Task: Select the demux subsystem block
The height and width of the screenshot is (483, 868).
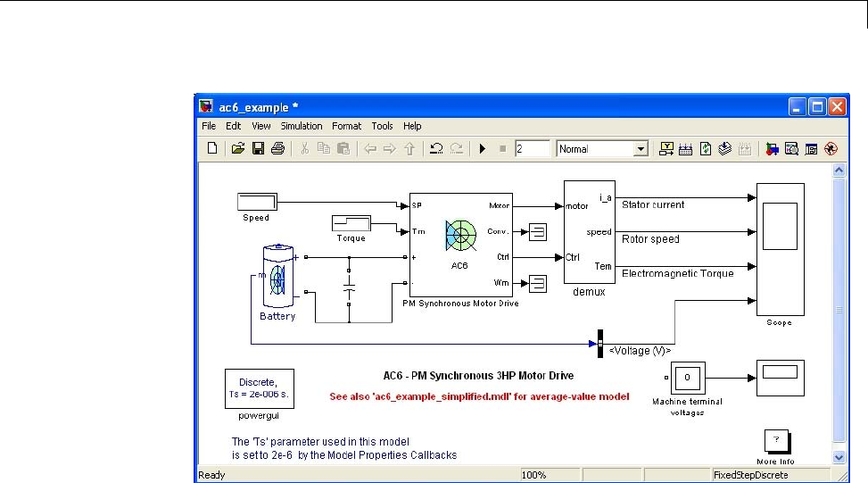Action: [589, 232]
